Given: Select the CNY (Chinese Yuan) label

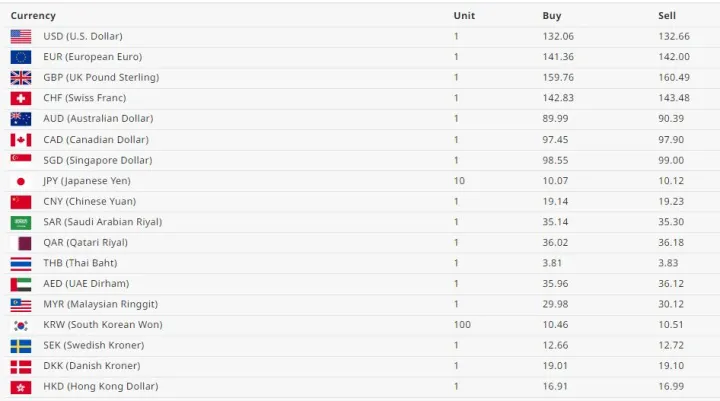Looking at the screenshot, I should pyautogui.click(x=92, y=201).
